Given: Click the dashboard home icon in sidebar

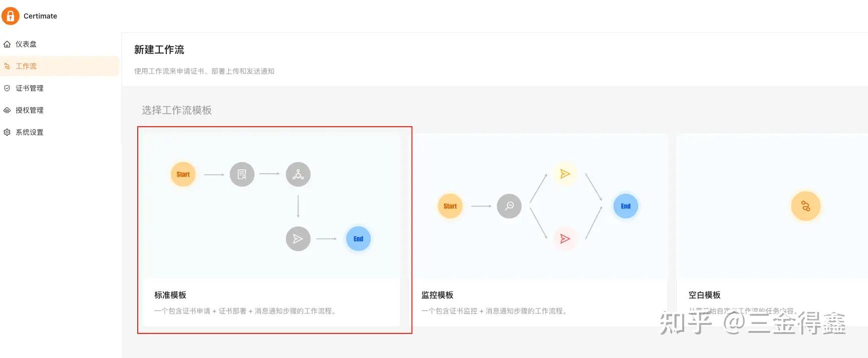Looking at the screenshot, I should [x=7, y=44].
